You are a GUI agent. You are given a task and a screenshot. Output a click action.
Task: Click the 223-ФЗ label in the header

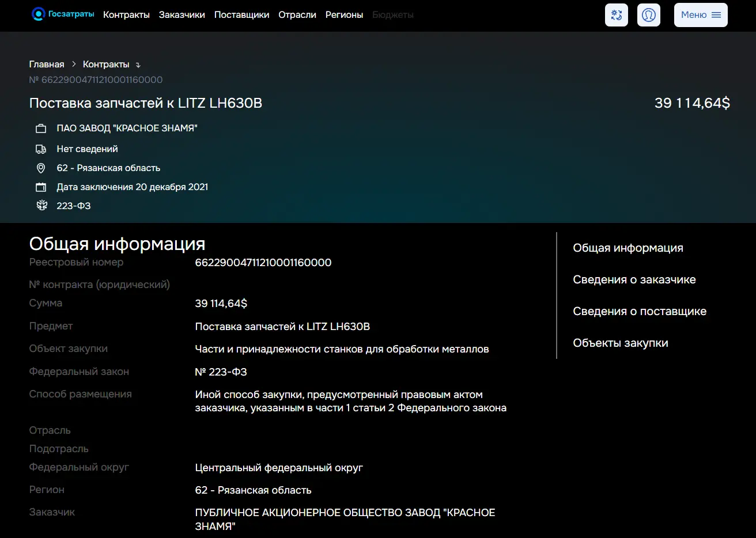pos(74,206)
